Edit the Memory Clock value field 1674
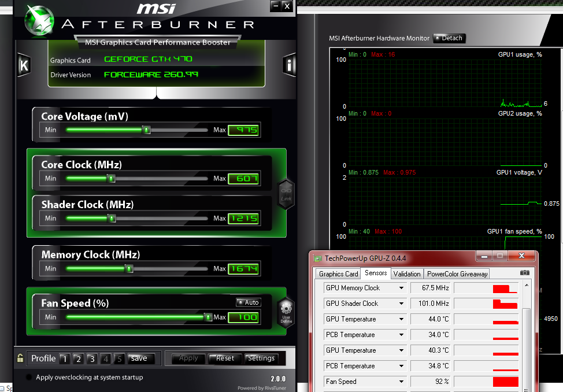The width and height of the screenshot is (563, 392). pos(244,268)
